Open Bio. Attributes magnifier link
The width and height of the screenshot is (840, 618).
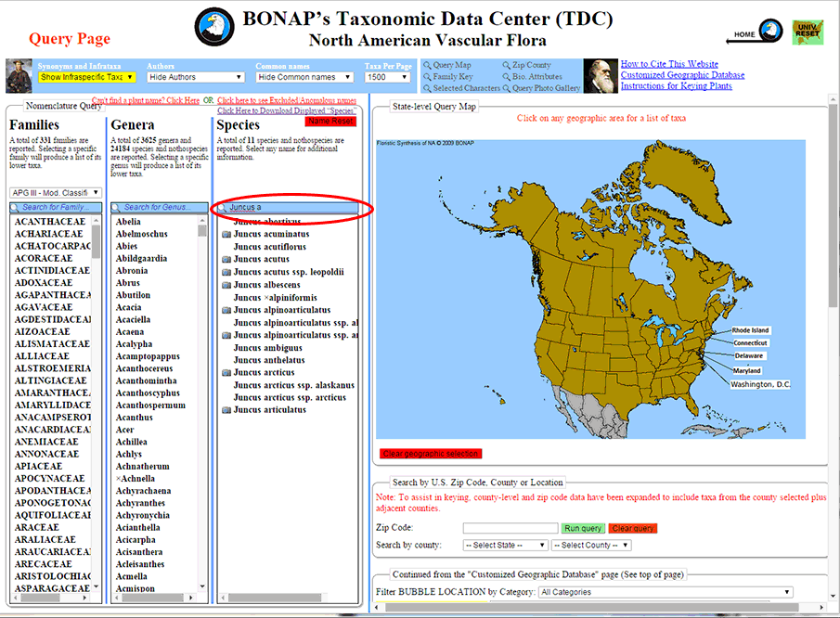click(533, 77)
